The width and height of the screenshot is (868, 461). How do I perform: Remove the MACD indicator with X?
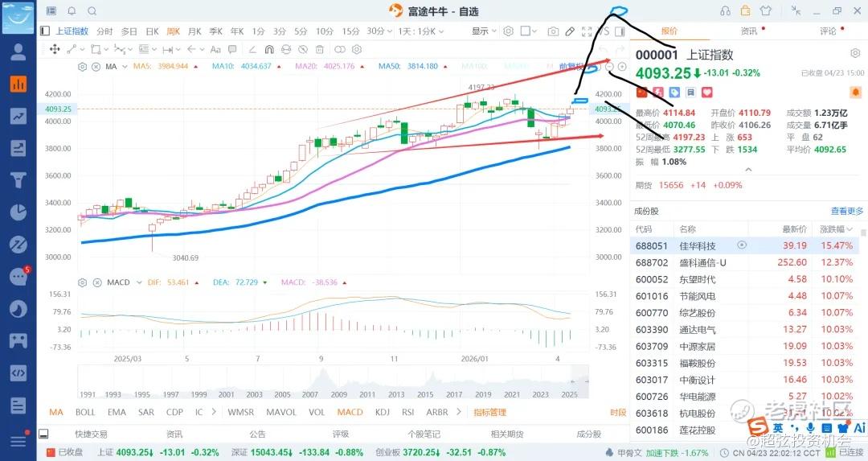tap(97, 282)
